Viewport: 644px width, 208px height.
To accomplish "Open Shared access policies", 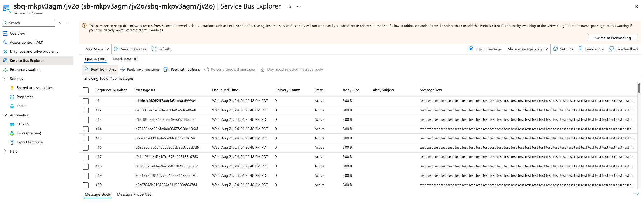I will pyautogui.click(x=35, y=88).
